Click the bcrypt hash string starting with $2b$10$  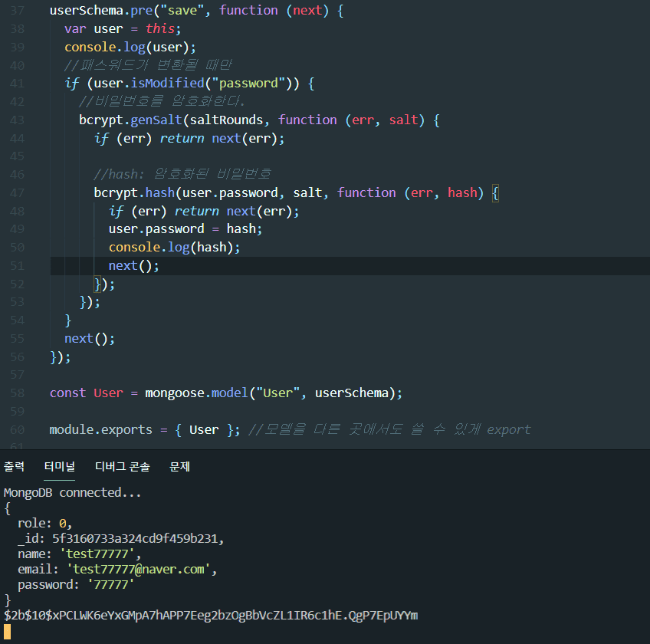click(211, 616)
